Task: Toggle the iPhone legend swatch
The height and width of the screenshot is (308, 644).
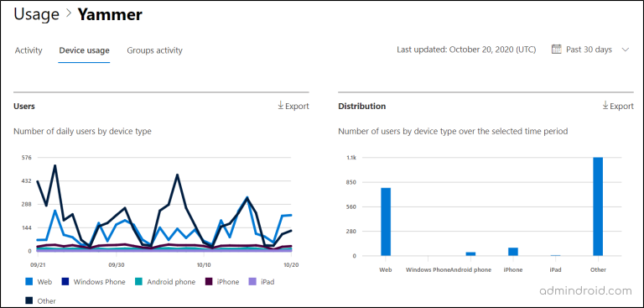Action: coord(209,282)
